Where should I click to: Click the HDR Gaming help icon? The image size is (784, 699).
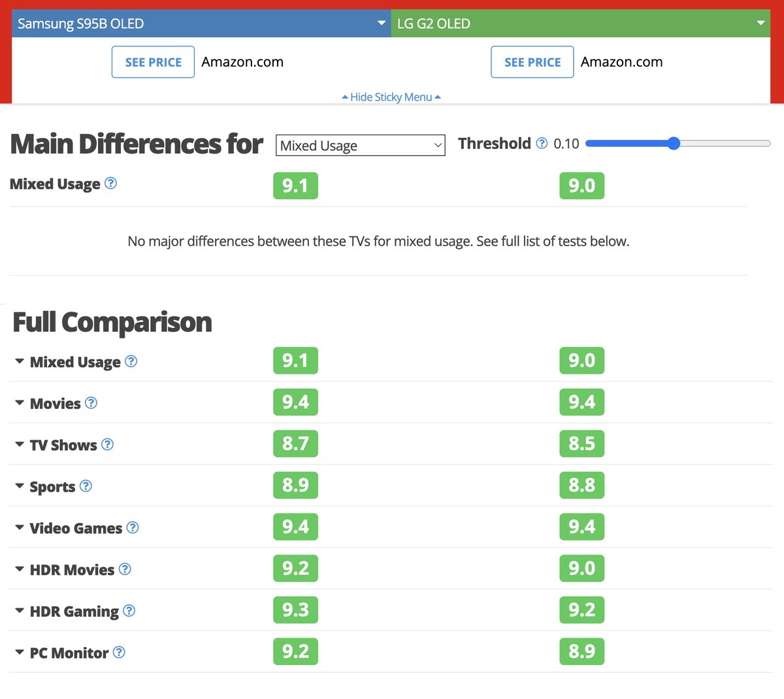pos(129,611)
